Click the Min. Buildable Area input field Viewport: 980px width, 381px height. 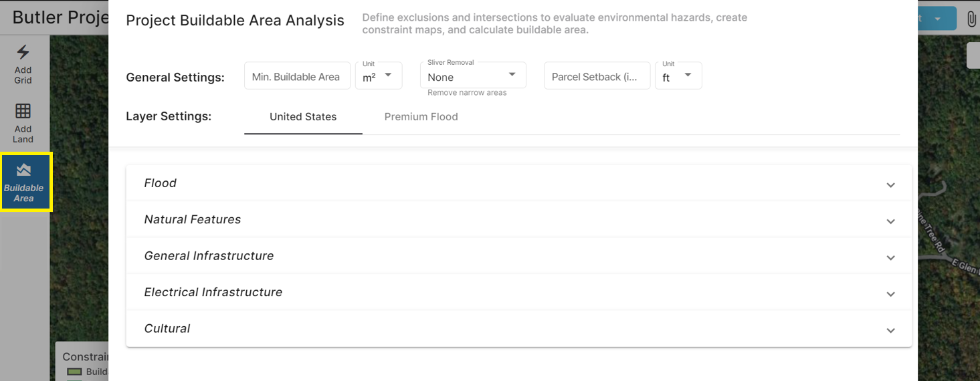[297, 76]
